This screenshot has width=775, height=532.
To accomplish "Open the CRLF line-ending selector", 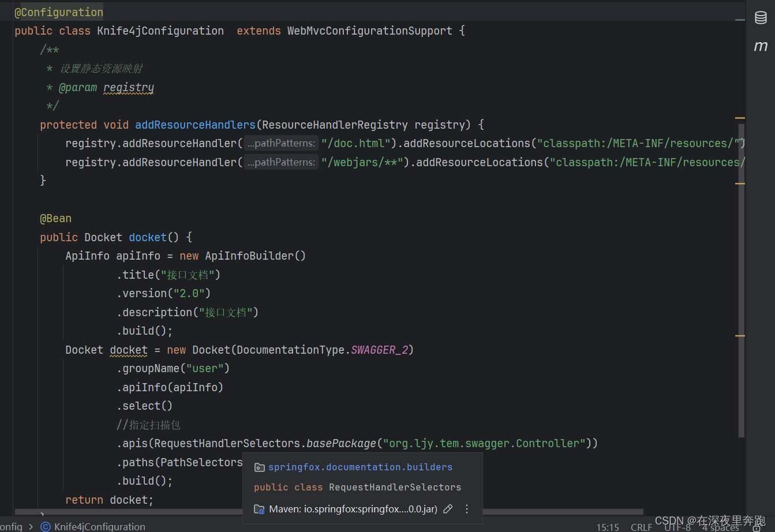I will 641,527.
